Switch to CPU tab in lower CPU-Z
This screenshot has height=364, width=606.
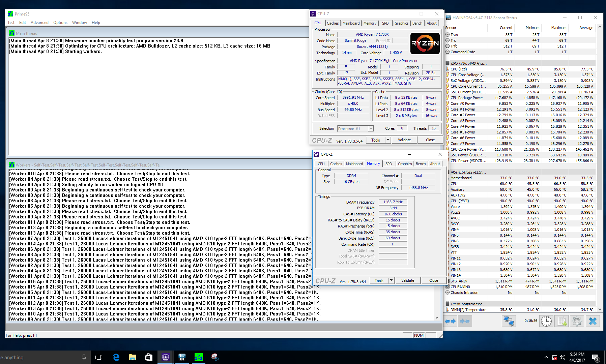coord(321,164)
